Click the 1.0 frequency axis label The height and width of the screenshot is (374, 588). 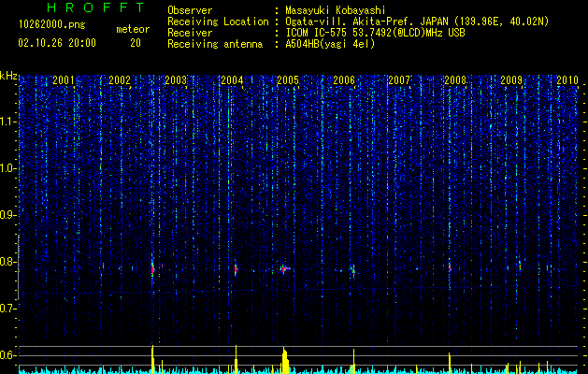[8, 168]
